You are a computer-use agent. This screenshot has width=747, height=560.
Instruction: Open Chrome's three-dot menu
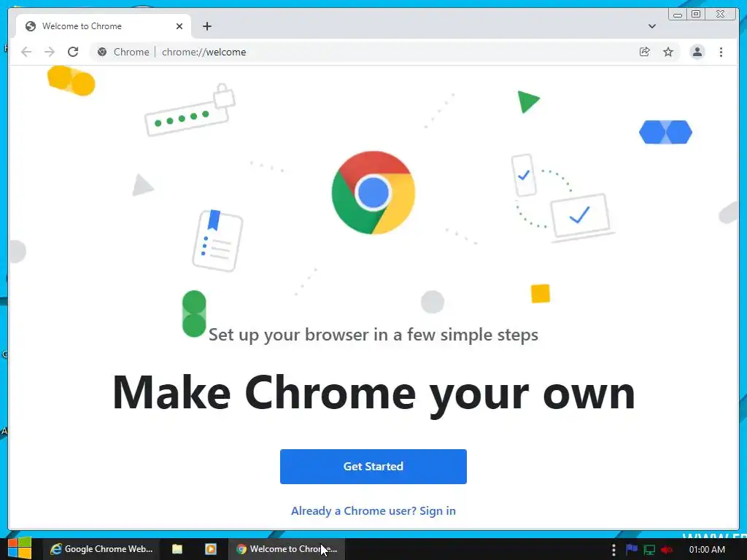coord(721,52)
